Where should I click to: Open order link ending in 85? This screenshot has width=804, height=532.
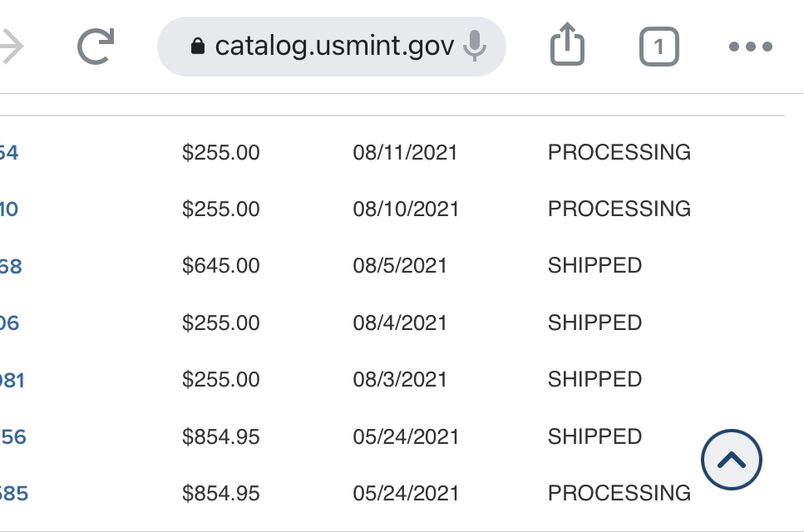[x=14, y=494]
